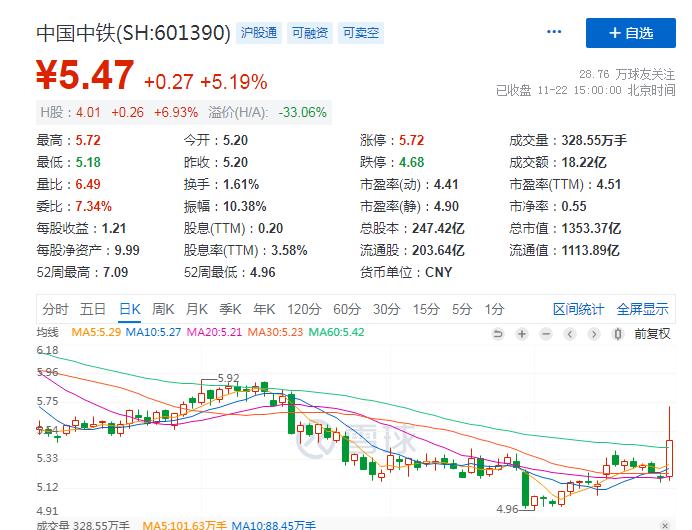This screenshot has height=530, width=692.
Task: Click the 溢价(H/A) value -33.06%
Action: click(302, 113)
